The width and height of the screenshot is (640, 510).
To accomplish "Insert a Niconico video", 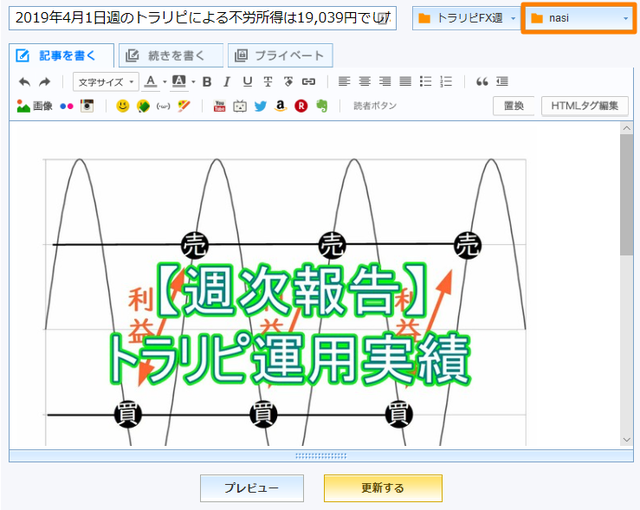I will (240, 106).
